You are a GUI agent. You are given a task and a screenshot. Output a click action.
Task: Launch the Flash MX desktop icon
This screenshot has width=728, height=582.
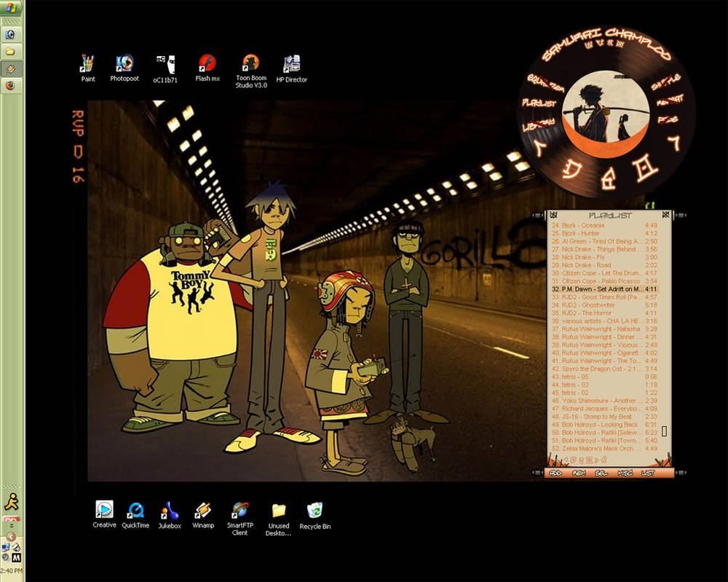coord(207,64)
